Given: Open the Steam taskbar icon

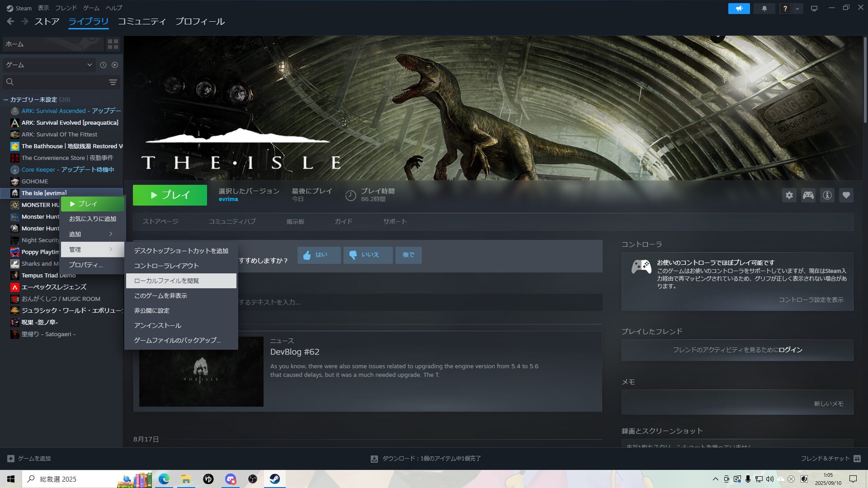Looking at the screenshot, I should tap(274, 479).
